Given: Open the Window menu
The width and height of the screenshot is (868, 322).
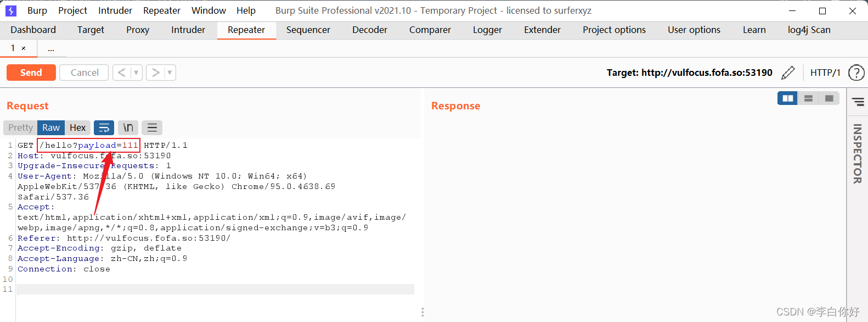Looking at the screenshot, I should (x=208, y=10).
